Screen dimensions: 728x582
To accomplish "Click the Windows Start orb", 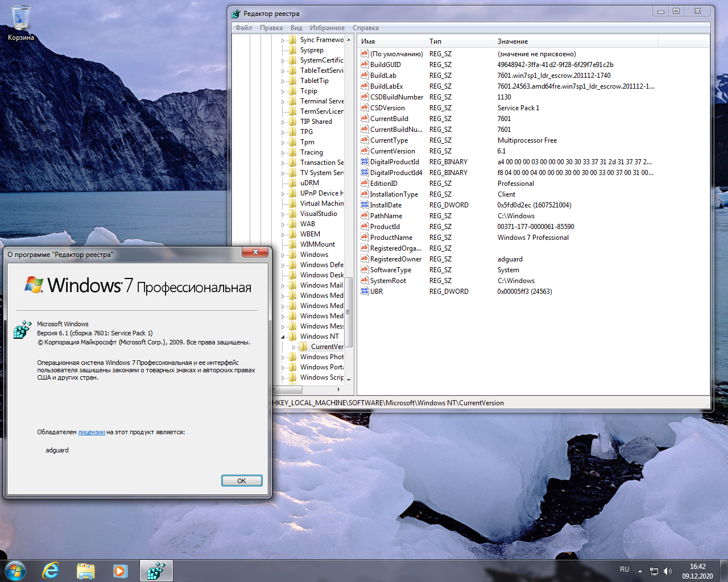I will point(15,571).
